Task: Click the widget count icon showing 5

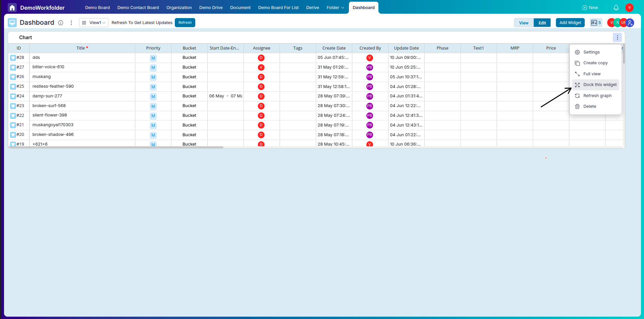Action: point(596,23)
